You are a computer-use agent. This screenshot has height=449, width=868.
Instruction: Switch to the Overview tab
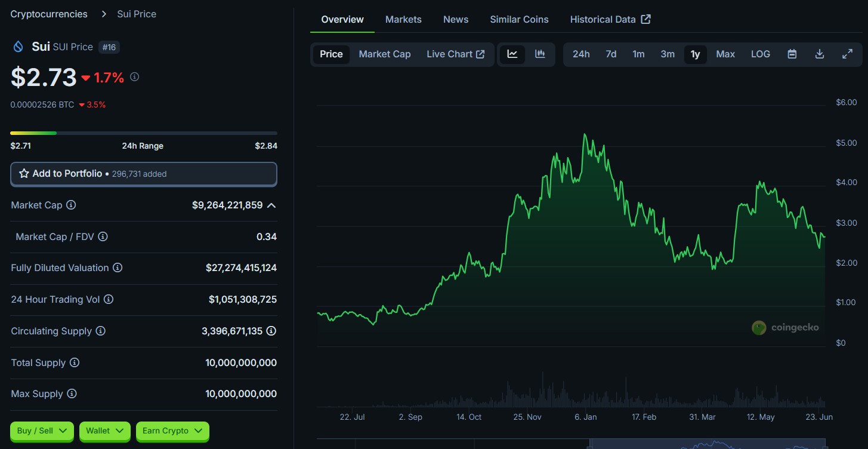(x=342, y=19)
